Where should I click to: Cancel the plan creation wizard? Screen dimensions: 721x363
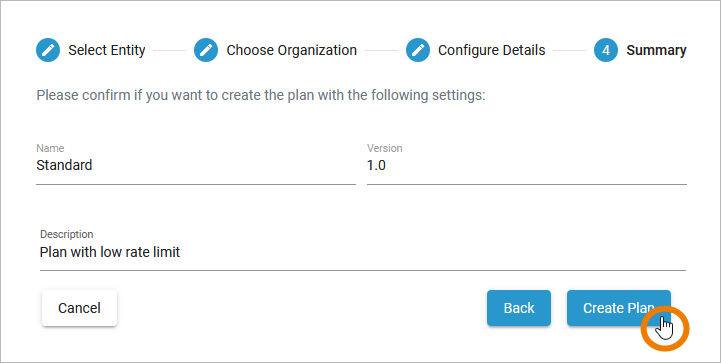point(79,308)
